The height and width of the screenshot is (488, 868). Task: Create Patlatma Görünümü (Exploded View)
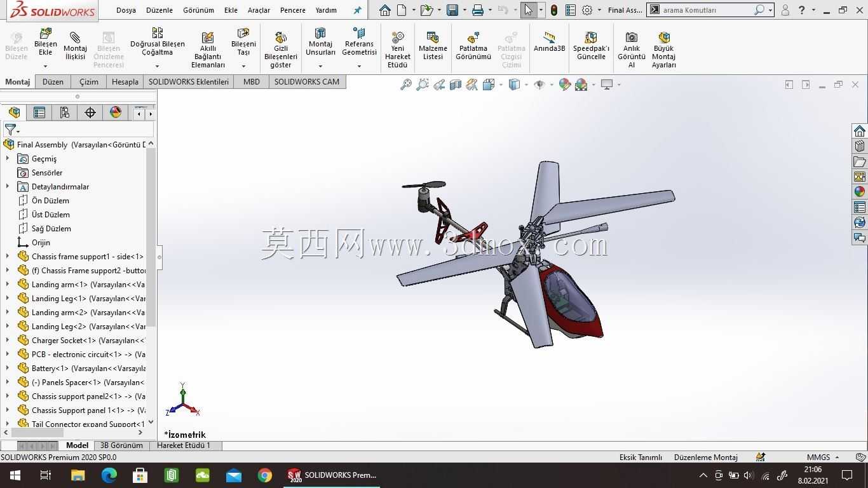coord(473,46)
